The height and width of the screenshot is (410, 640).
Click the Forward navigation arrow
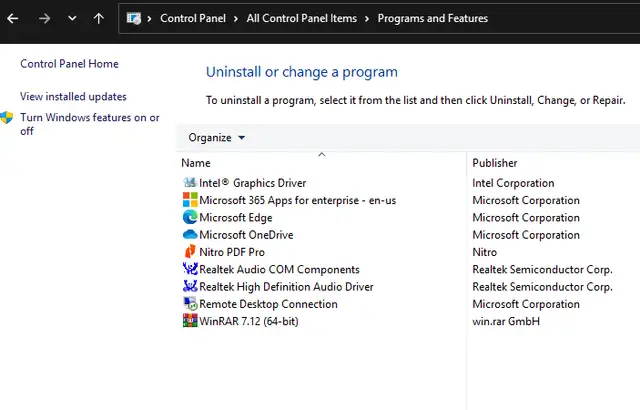(44, 18)
